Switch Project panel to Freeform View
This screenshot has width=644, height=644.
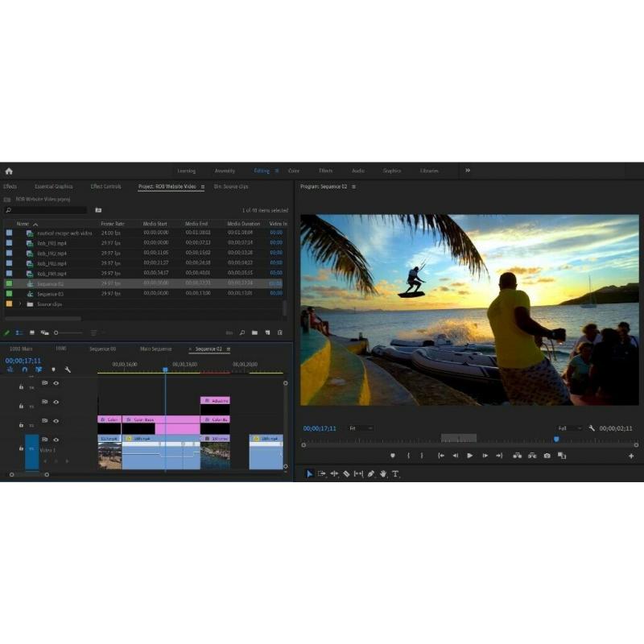pos(45,332)
